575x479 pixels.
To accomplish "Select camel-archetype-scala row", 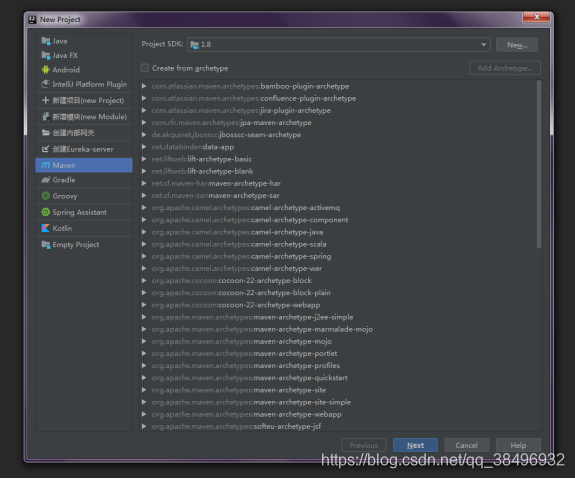I will 337,244.
